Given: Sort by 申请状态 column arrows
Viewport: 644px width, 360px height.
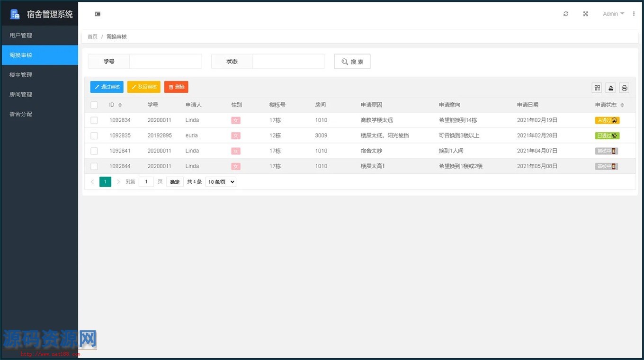Looking at the screenshot, I should click(x=622, y=105).
